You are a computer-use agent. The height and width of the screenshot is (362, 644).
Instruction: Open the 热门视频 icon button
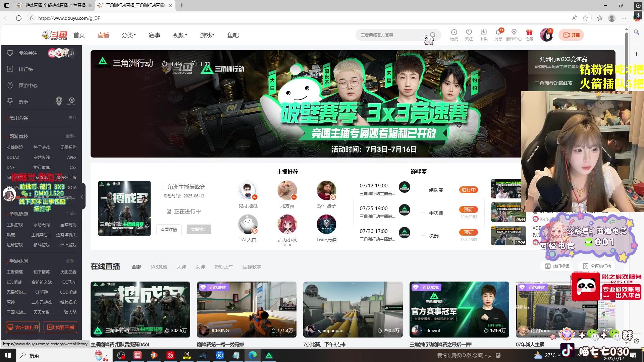pyautogui.click(x=557, y=266)
